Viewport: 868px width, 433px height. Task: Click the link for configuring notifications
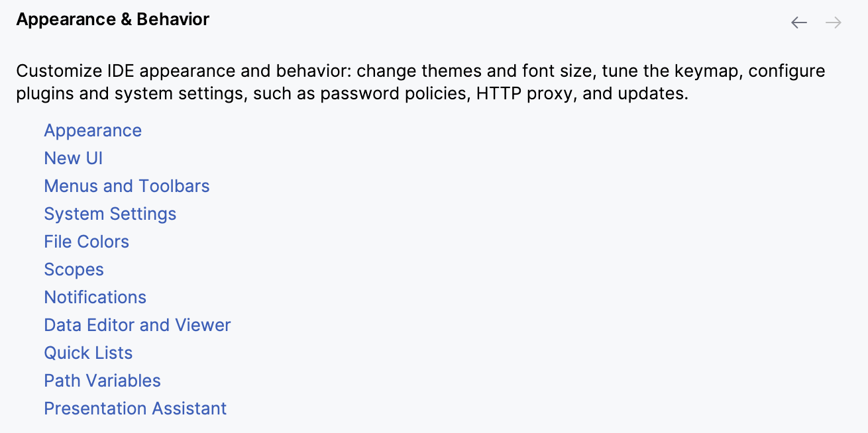[95, 297]
